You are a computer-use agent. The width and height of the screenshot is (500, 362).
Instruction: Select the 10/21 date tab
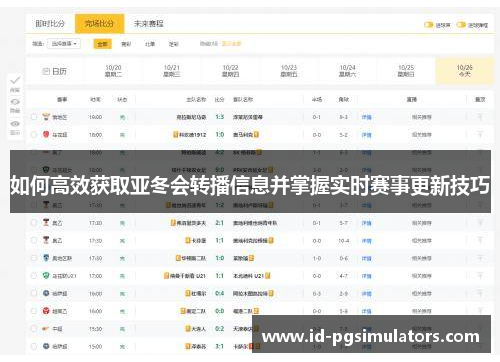coord(172,71)
